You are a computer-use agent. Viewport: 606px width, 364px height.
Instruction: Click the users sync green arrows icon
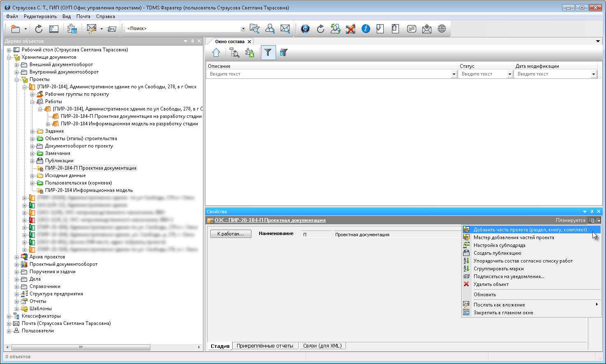335,29
